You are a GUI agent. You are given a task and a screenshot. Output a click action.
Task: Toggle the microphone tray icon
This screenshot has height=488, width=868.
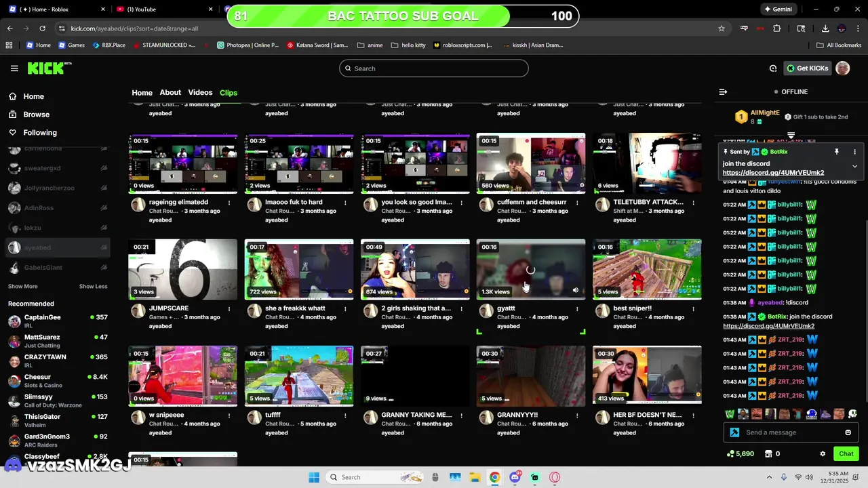coord(784,477)
